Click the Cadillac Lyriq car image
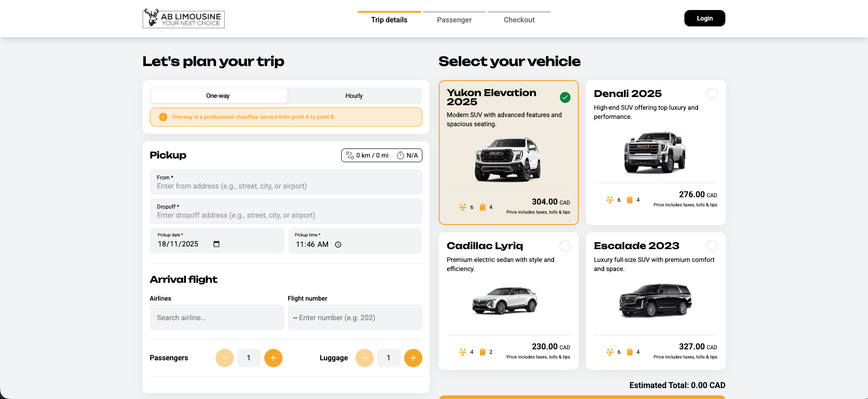Viewport: 868px width, 399px height. [x=505, y=301]
